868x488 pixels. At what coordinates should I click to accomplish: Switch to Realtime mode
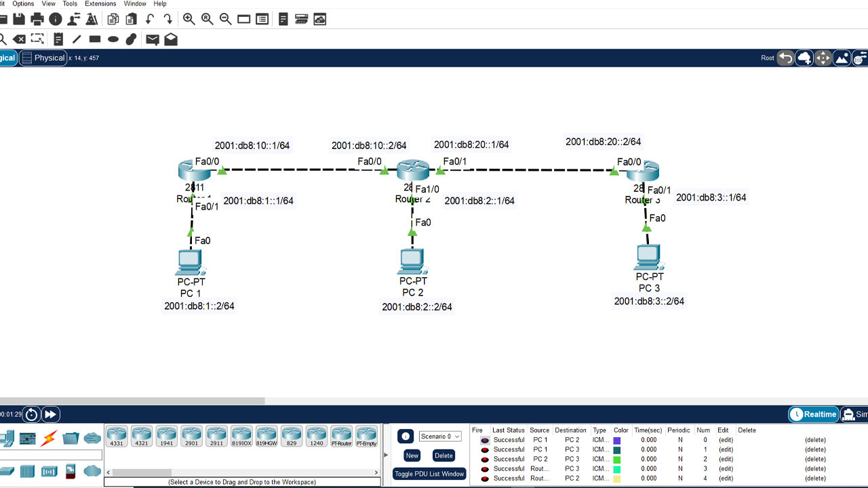click(x=813, y=414)
